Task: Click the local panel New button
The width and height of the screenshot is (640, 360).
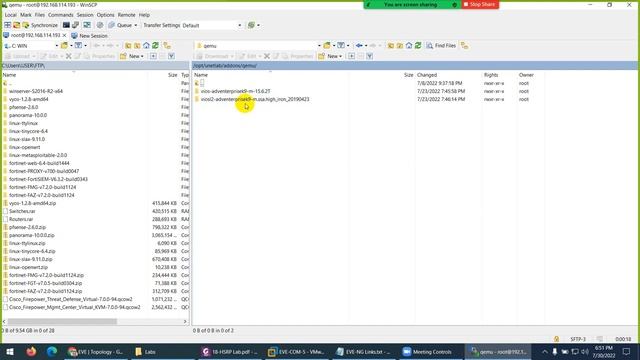Action: pos(132,56)
